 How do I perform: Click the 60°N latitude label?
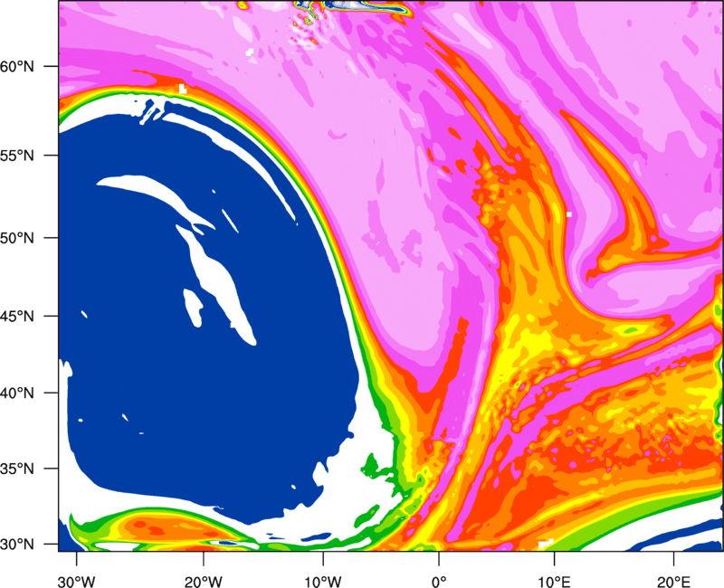pyautogui.click(x=17, y=66)
